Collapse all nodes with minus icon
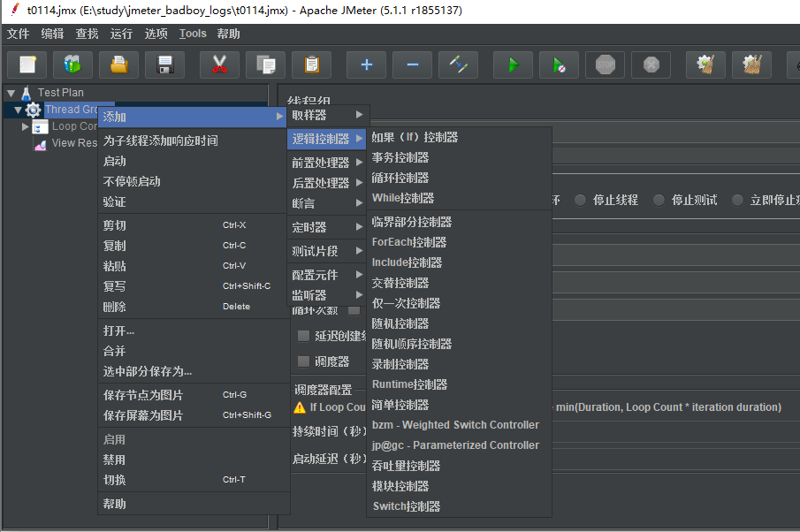The height and width of the screenshot is (532, 800). (x=412, y=65)
